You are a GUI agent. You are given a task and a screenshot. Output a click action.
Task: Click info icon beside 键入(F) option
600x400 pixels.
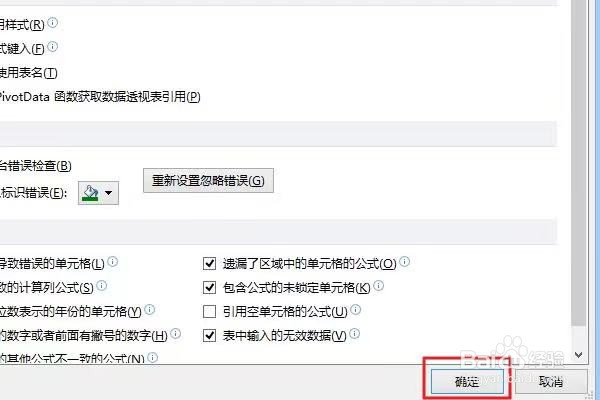point(52,47)
